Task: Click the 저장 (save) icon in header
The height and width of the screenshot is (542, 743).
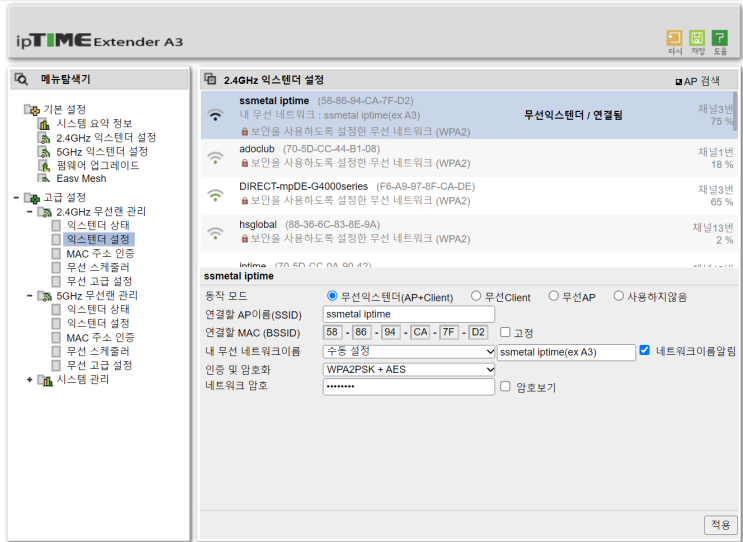Action: (697, 39)
